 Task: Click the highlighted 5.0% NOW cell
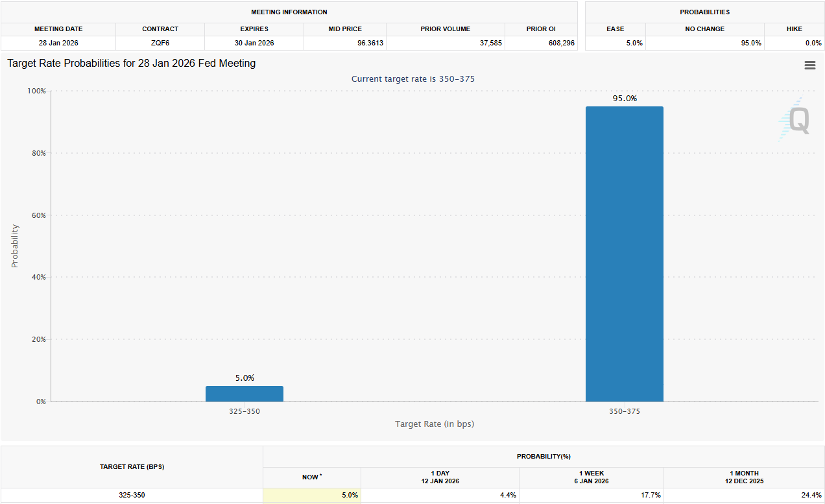[311, 495]
